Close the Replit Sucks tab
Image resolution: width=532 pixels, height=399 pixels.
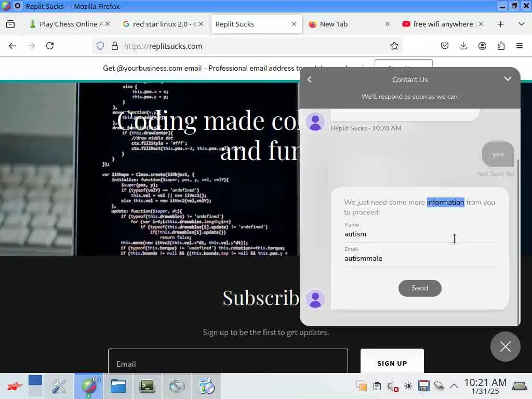click(x=294, y=24)
